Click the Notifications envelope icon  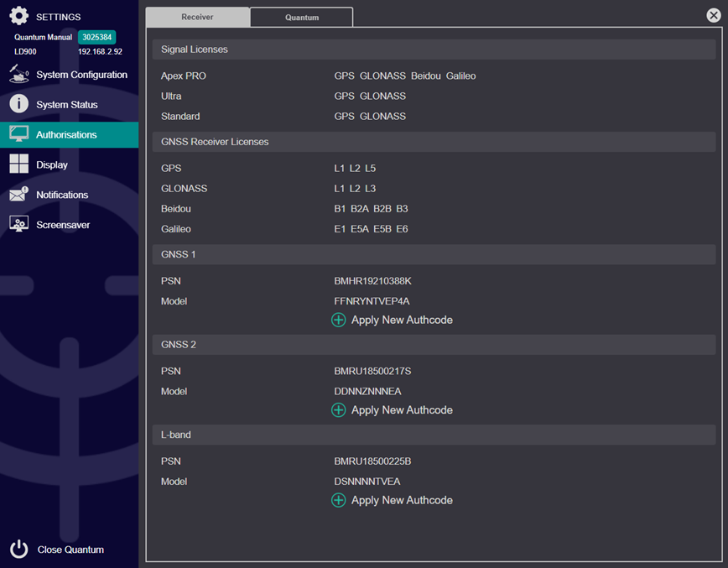[x=18, y=195]
